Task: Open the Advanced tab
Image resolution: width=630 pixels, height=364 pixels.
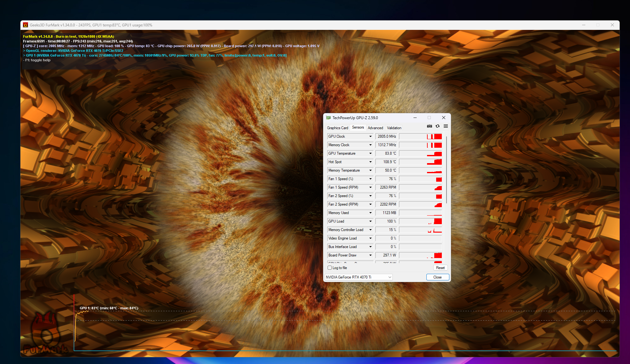Action: pos(375,128)
